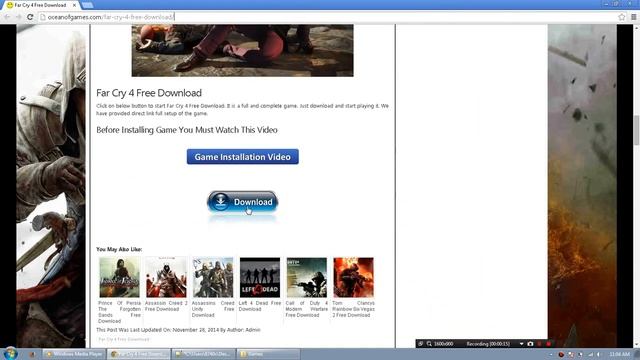Open the Left 4 Dead thumbnail

point(260,277)
